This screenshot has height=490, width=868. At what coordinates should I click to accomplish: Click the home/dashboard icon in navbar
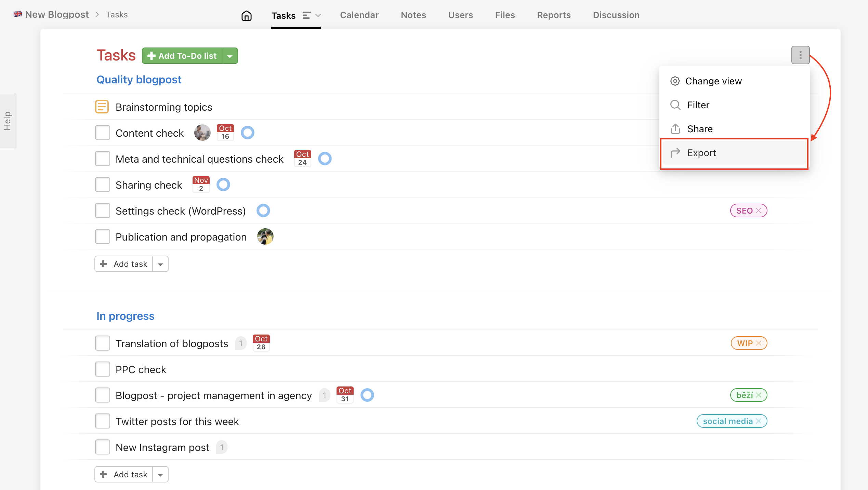(246, 15)
